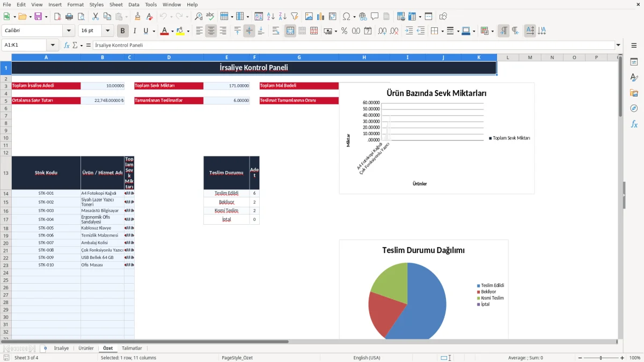Screen dimensions: 644x362
Task: Sort ascending with the A-Z icon
Action: tap(270, 17)
